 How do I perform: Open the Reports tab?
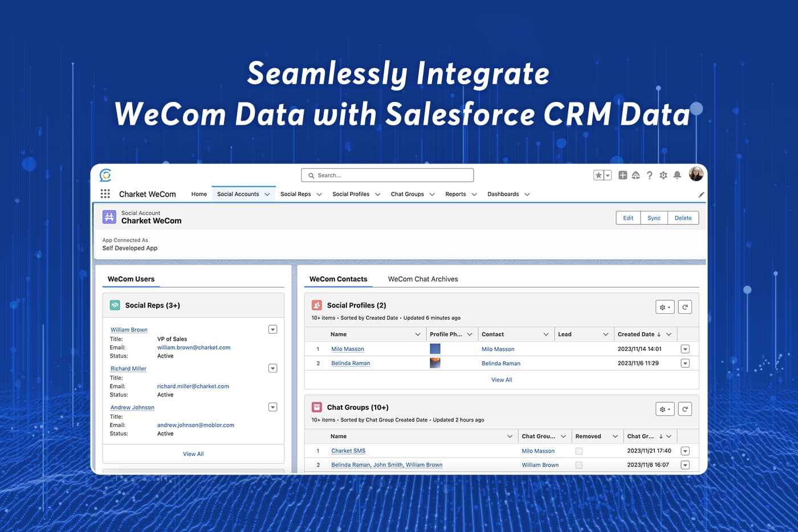(455, 194)
